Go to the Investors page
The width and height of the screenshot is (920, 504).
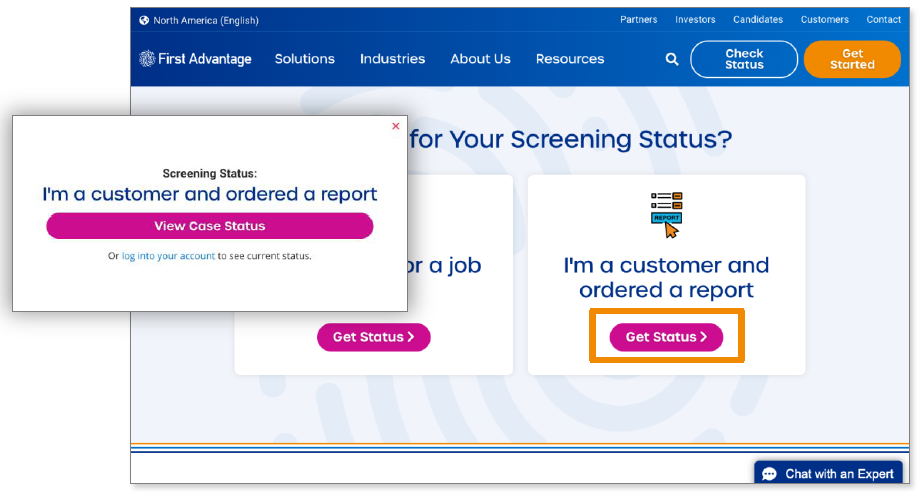(695, 20)
